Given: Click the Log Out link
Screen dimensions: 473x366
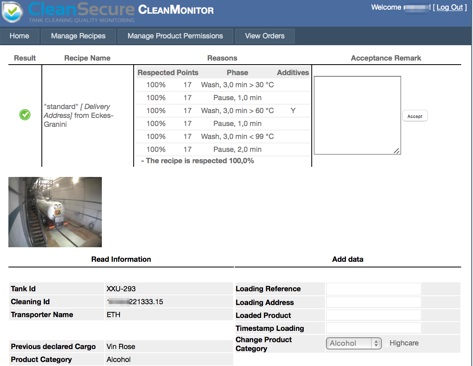Looking at the screenshot, I should coord(450,8).
